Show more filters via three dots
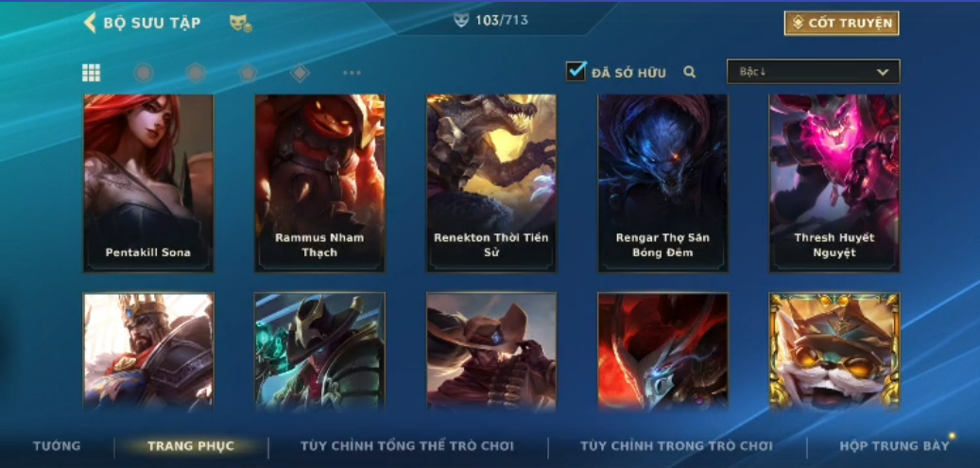 (352, 73)
